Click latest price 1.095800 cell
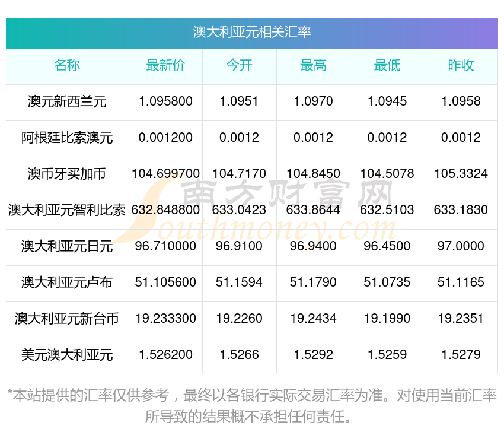504x435 pixels. click(x=165, y=101)
